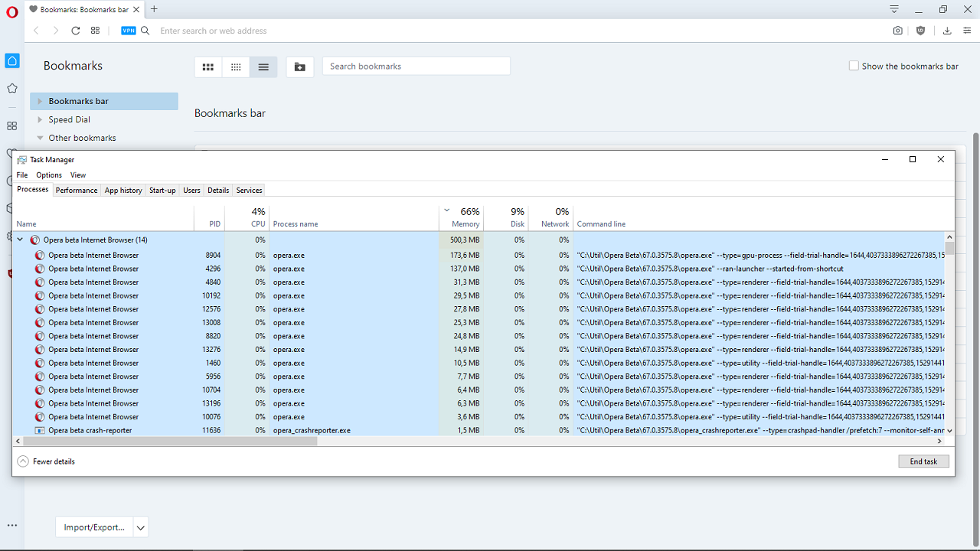Click the sort chevron above Memory column

pos(446,210)
